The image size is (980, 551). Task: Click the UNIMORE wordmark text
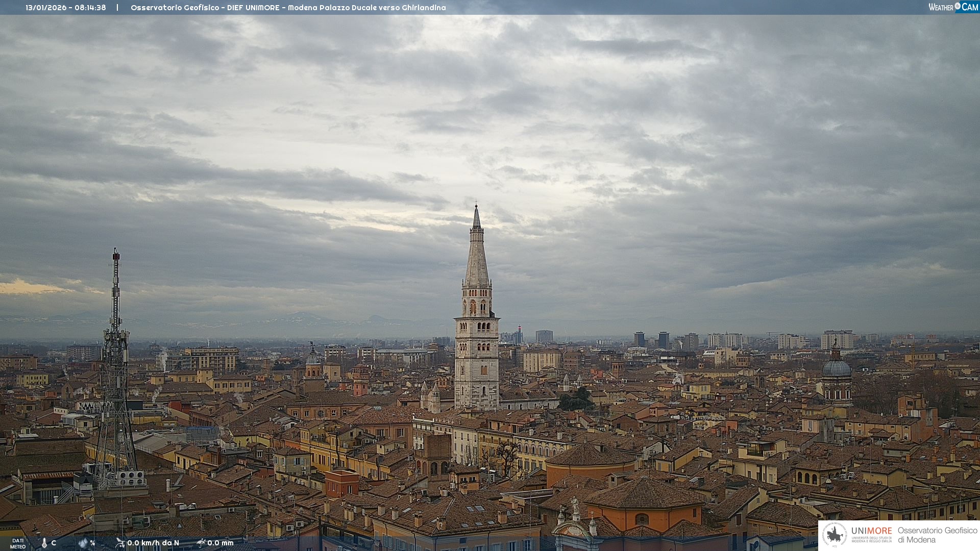point(871,531)
